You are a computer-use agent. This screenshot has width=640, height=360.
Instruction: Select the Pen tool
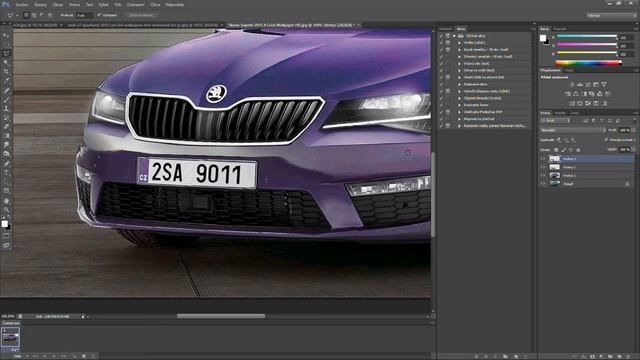click(x=6, y=164)
